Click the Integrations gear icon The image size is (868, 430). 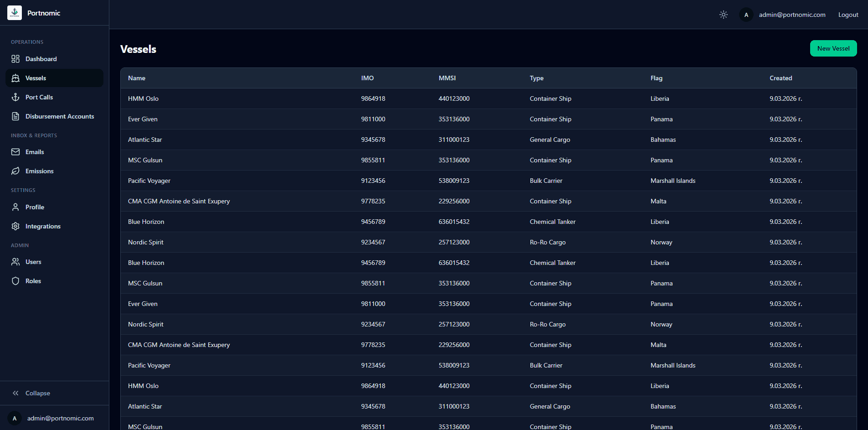[15, 226]
